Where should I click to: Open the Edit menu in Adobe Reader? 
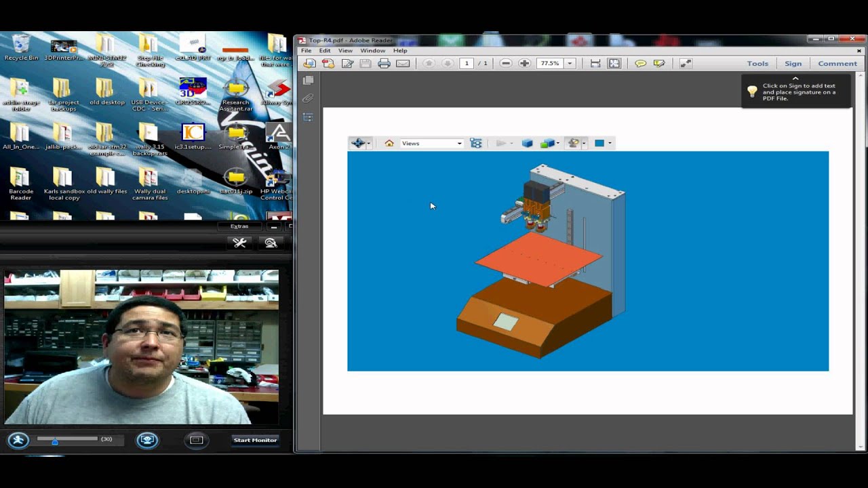(x=325, y=51)
